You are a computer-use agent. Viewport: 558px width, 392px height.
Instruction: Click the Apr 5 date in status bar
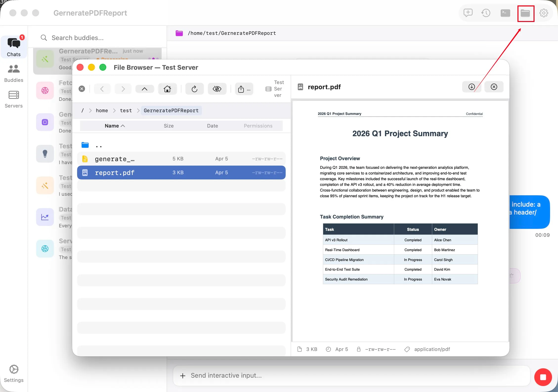tap(337, 349)
